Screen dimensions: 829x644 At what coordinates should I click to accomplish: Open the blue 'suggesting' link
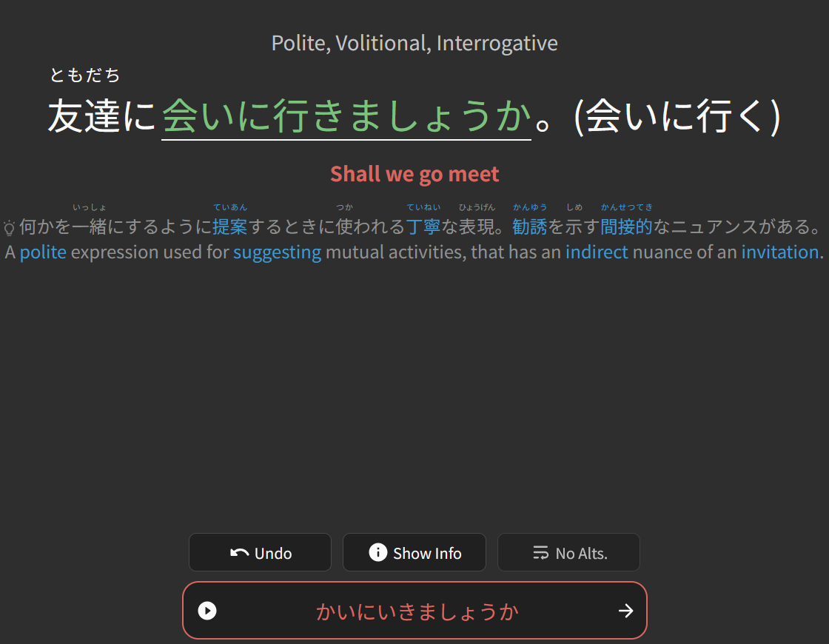[277, 252]
